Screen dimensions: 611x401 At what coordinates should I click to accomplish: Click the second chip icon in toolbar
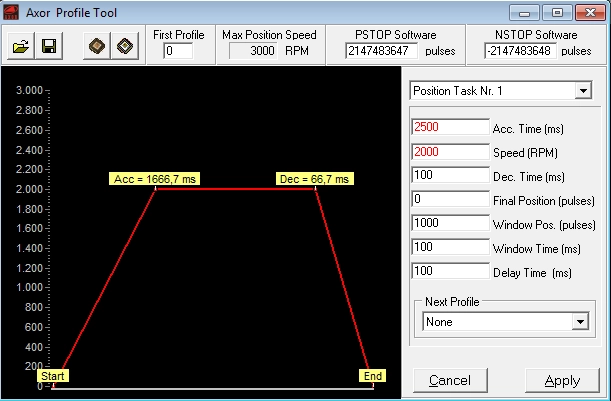(x=125, y=46)
